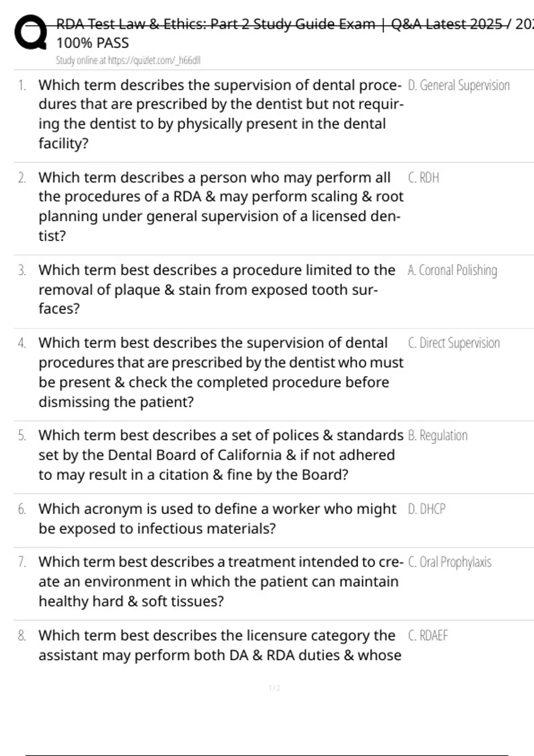Screen dimensions: 534x756
Task: Click question 7 about healthy hard and soft tissues
Action: [220, 582]
